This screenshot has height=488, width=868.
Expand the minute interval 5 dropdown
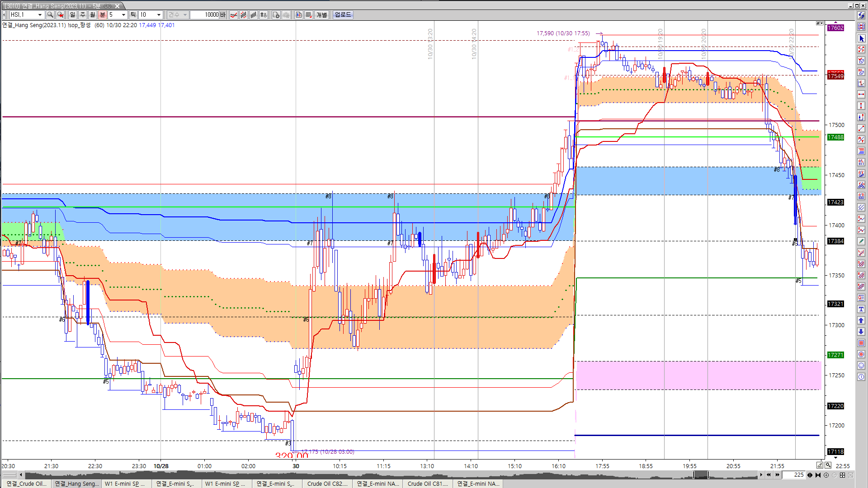123,15
